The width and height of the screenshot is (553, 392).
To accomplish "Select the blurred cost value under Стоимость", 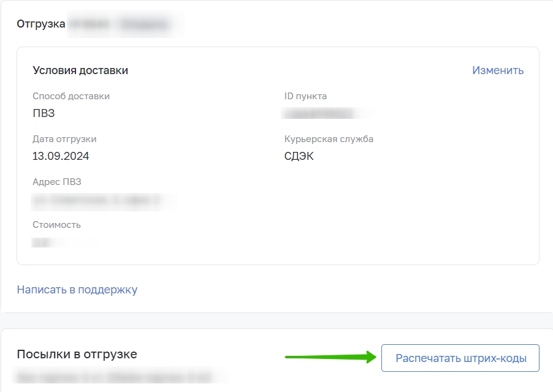I will tap(64, 243).
